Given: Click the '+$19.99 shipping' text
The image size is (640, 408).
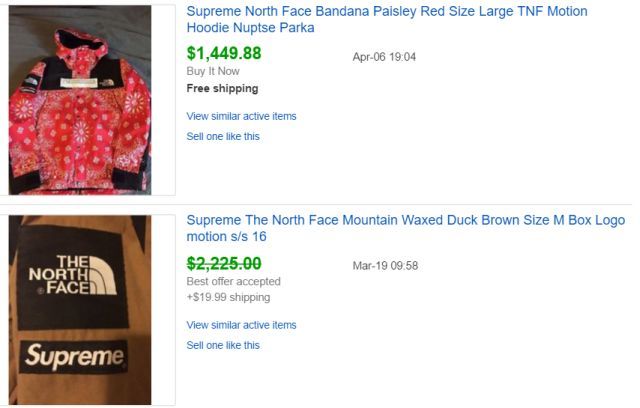Looking at the screenshot, I should (x=228, y=297).
